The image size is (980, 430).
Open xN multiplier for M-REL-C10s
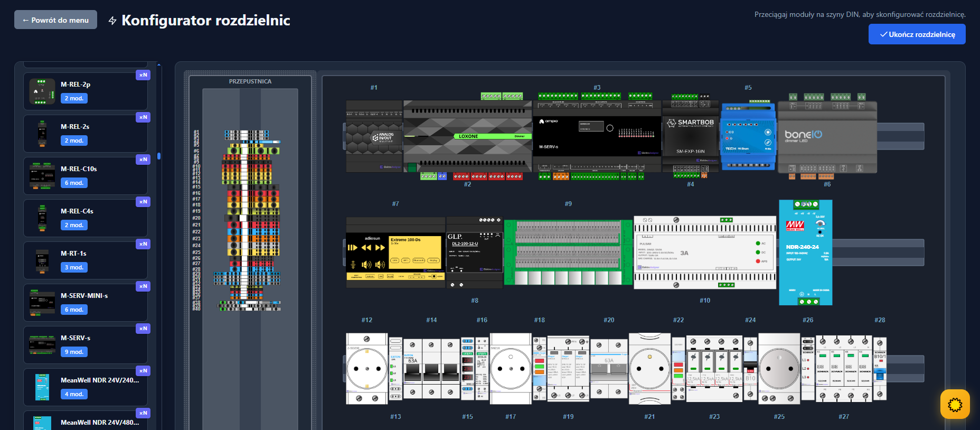143,160
